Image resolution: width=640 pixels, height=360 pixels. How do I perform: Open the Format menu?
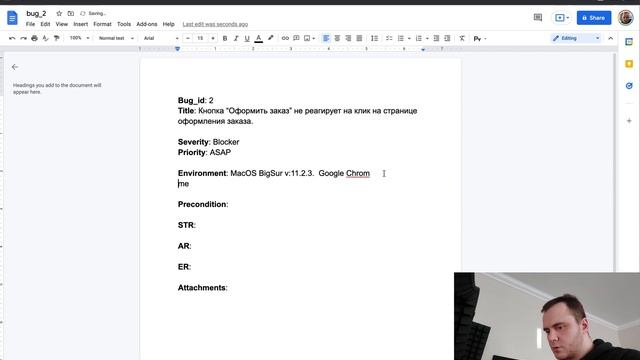102,24
